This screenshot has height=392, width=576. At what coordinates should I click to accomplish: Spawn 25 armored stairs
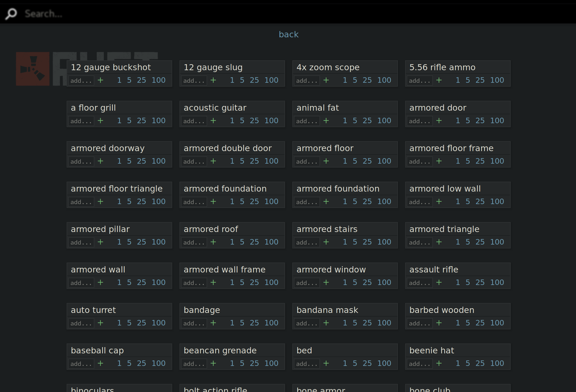[x=367, y=242]
